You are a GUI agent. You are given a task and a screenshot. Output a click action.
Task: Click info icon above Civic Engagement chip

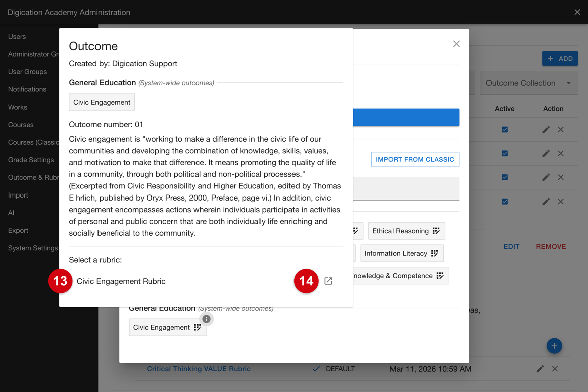[x=206, y=319]
